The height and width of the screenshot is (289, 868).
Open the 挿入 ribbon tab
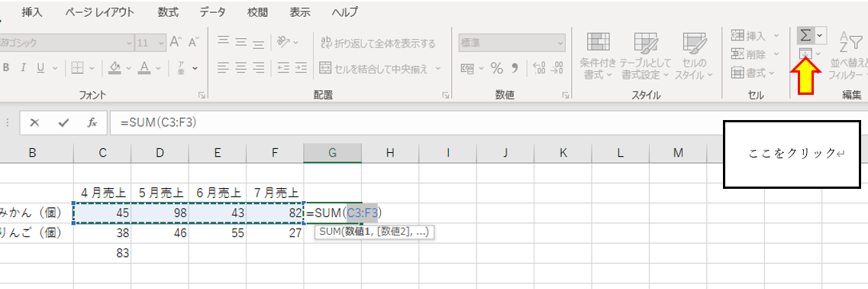pos(32,11)
